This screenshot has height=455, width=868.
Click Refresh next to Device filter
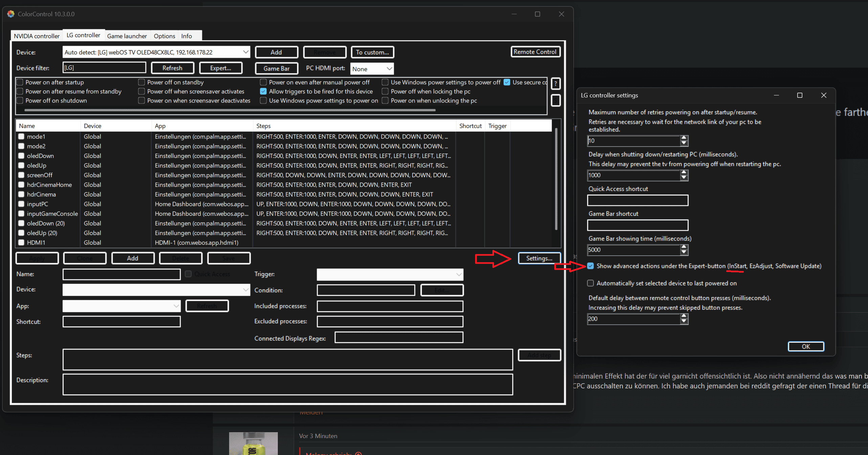pos(172,68)
